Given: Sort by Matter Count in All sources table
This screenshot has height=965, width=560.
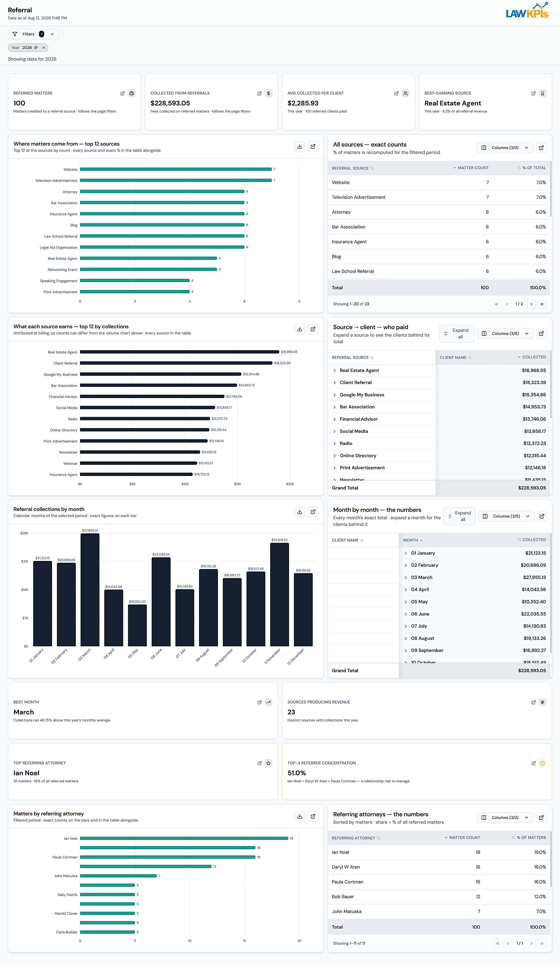Looking at the screenshot, I should [471, 168].
